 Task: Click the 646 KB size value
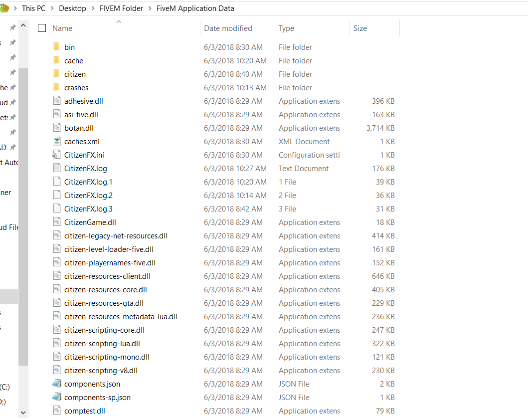[x=383, y=276]
